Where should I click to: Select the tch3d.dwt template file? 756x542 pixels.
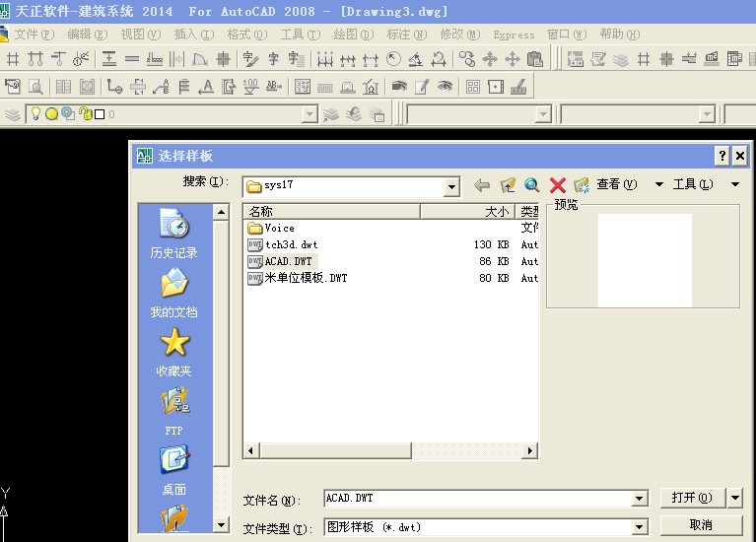(x=291, y=244)
